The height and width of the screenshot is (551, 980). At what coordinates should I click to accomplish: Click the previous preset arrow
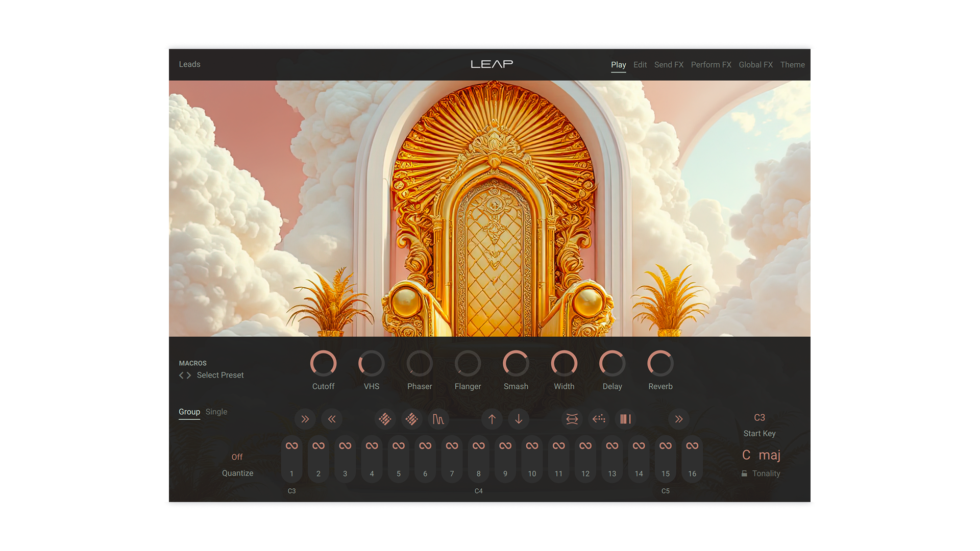[x=181, y=375]
